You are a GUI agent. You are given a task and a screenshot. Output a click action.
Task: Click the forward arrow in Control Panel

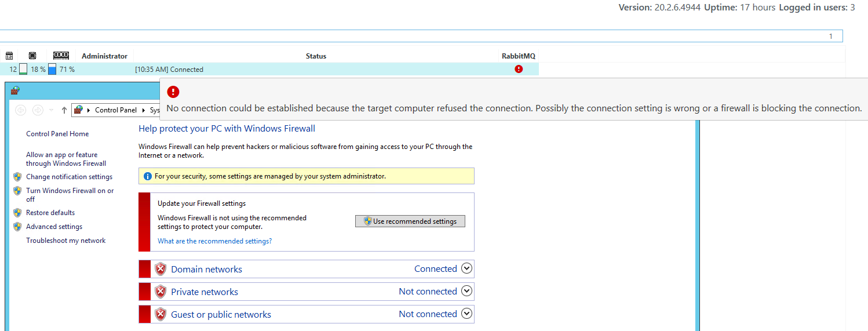(38, 110)
